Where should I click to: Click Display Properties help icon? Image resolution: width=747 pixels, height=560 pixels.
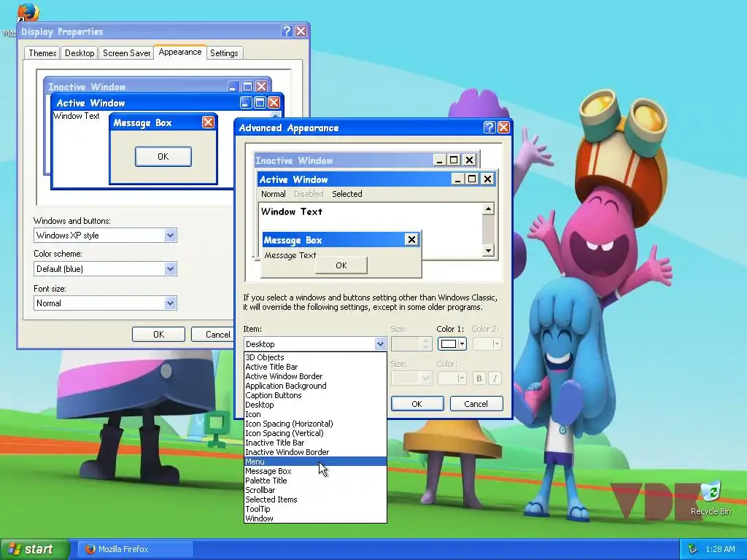point(287,31)
